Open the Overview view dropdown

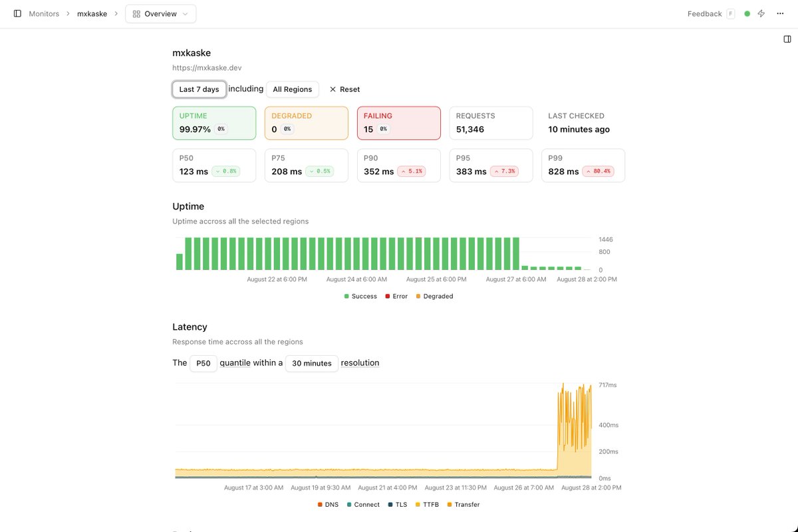point(160,13)
